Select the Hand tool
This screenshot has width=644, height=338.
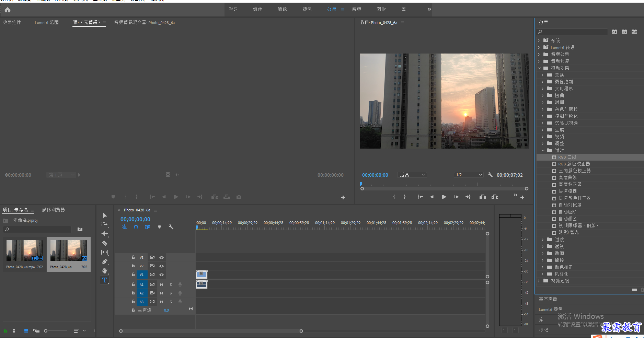pyautogui.click(x=105, y=271)
